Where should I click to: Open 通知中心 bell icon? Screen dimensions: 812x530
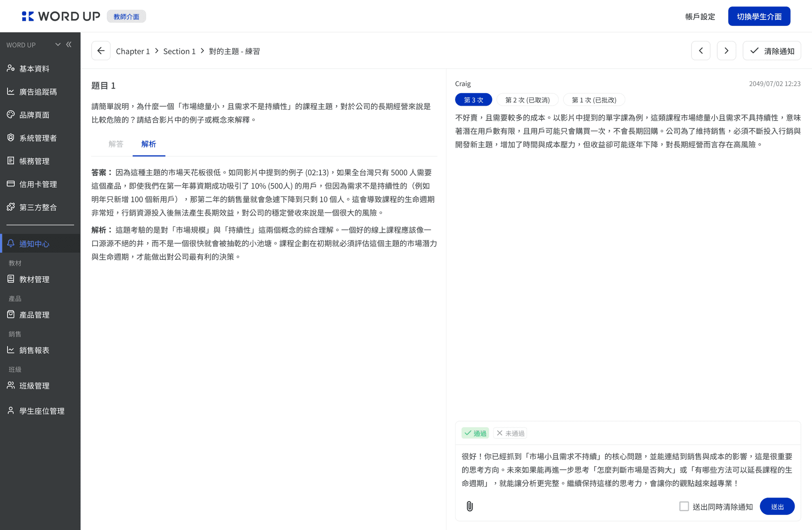click(x=11, y=243)
